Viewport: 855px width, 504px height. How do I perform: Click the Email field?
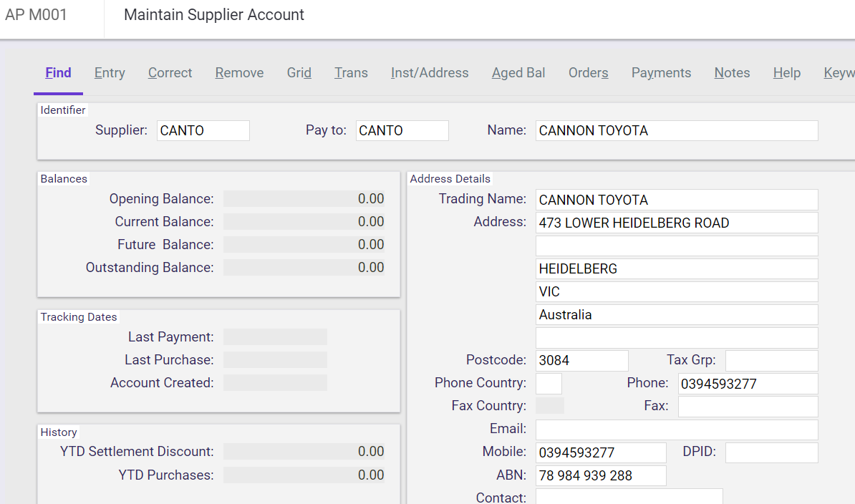[677, 430]
